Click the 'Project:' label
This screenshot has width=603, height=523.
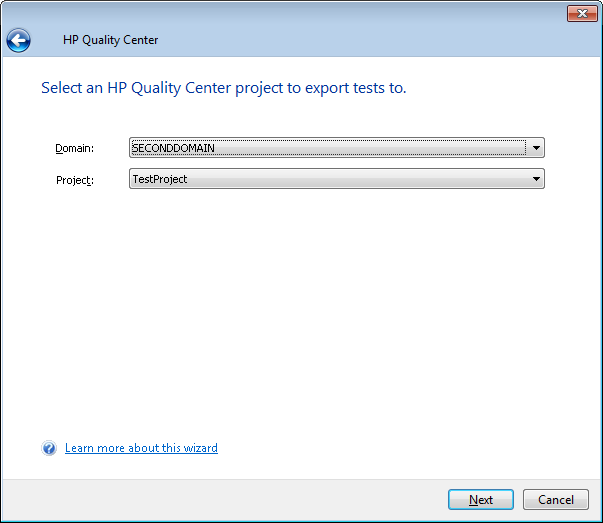coord(74,180)
